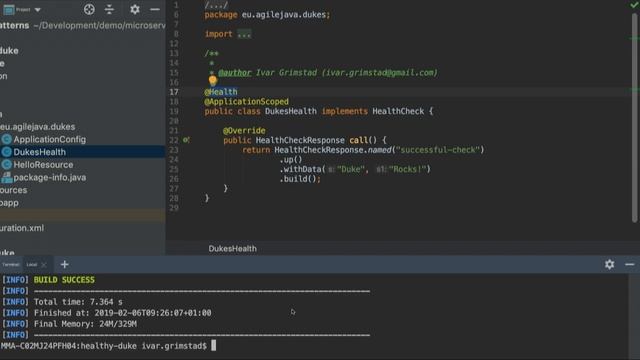Click the DukesHealth class name in editor
640x360 pixels.
(291, 111)
